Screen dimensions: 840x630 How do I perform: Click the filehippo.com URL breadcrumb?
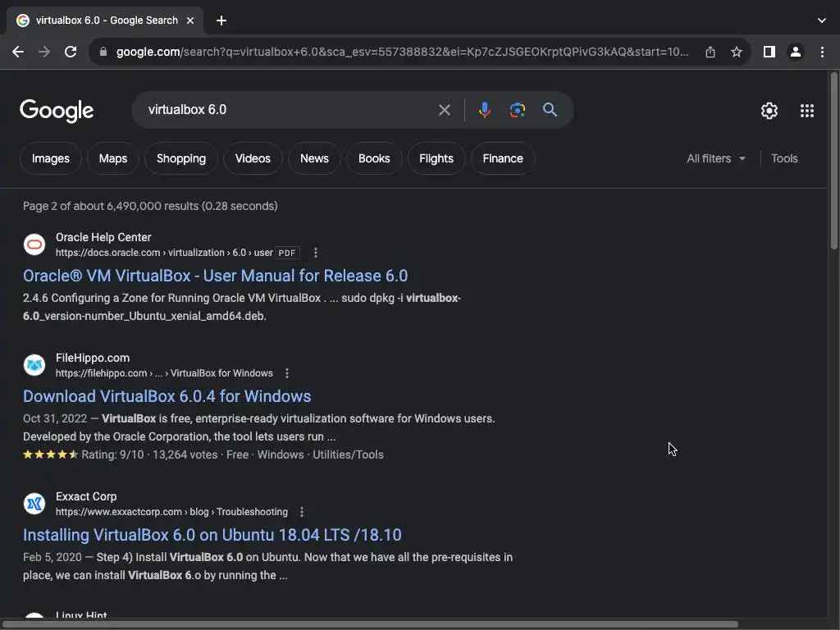click(x=164, y=373)
